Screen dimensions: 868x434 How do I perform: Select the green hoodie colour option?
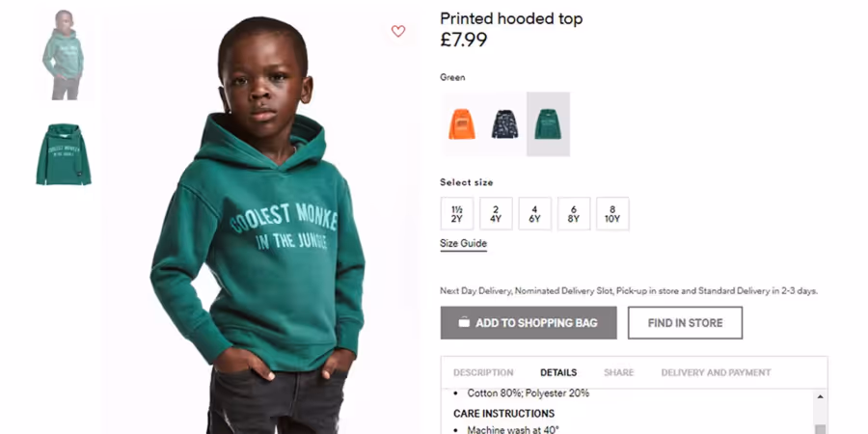(548, 124)
